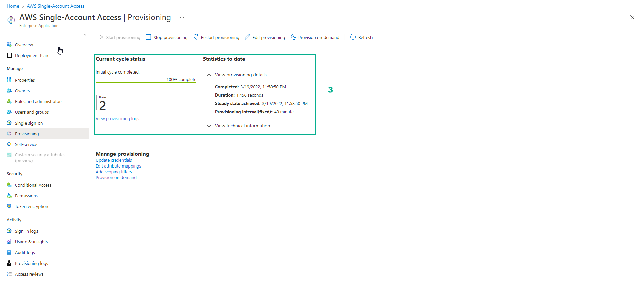
Task: Click the Roles count 2
Action: tap(103, 106)
